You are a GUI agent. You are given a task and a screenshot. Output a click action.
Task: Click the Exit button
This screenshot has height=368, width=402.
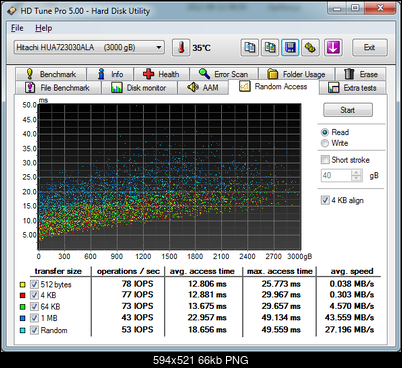point(370,48)
